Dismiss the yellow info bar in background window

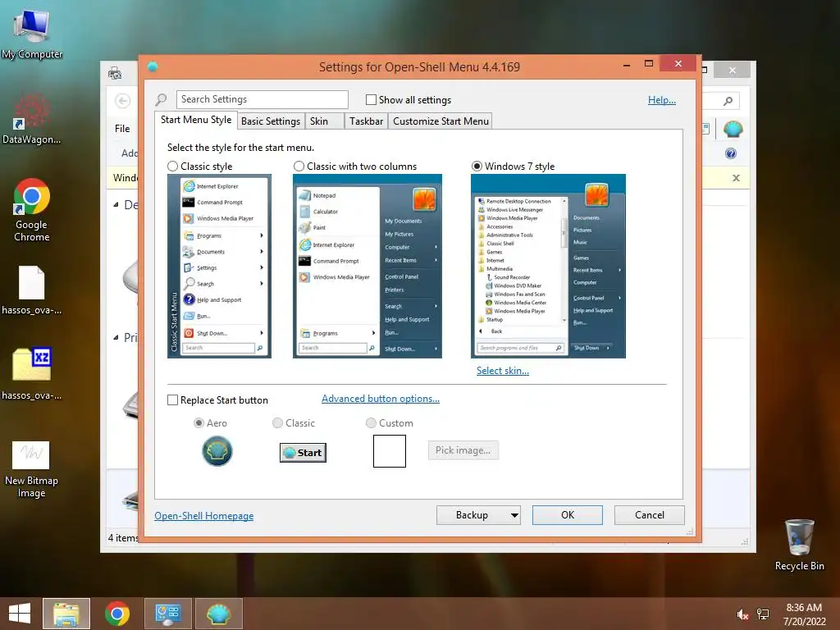[x=736, y=178]
